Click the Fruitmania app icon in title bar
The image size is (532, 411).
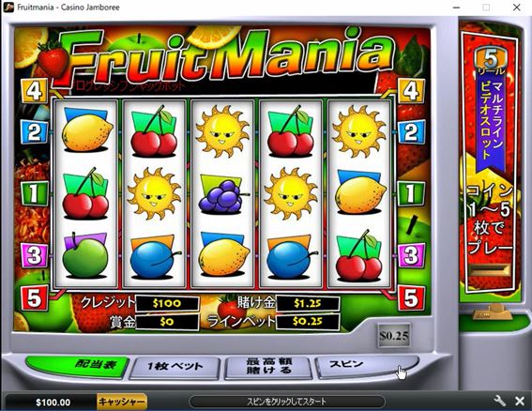tap(8, 7)
